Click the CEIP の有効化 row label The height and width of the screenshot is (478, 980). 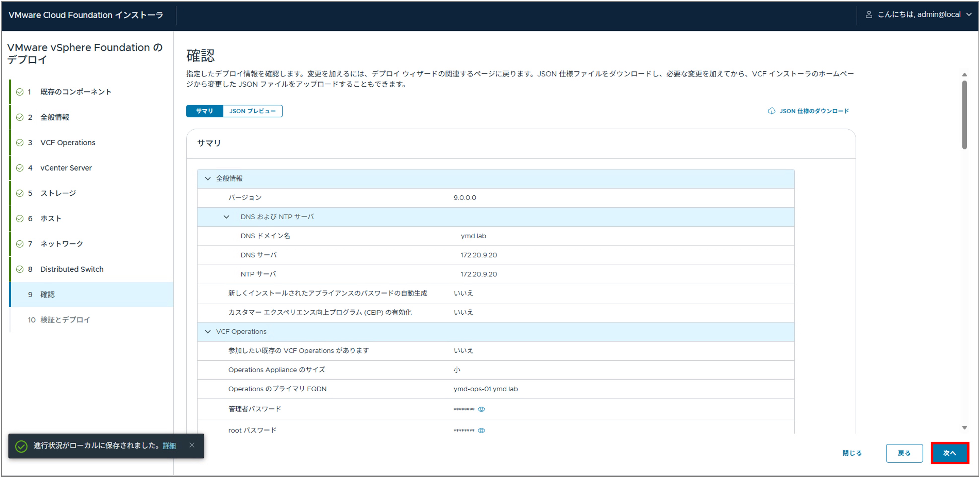point(320,312)
